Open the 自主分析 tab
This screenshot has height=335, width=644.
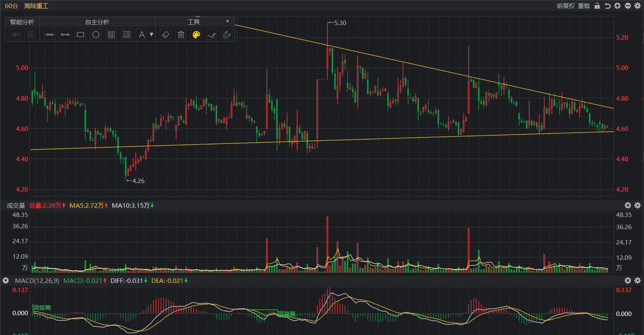(97, 22)
